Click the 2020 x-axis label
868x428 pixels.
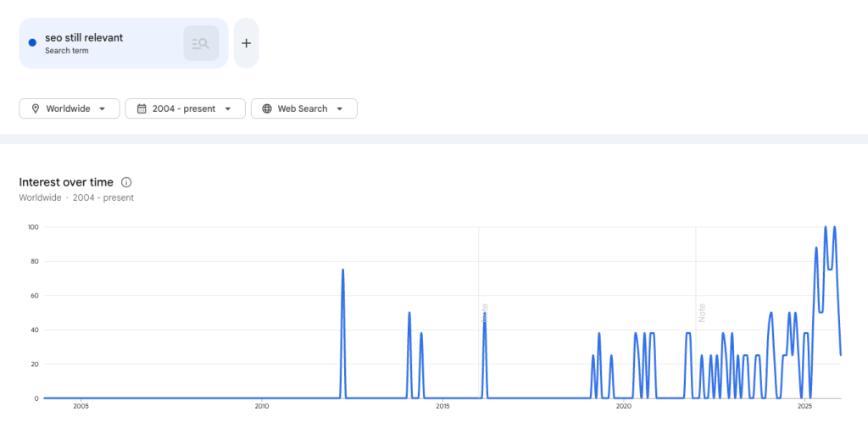point(623,407)
